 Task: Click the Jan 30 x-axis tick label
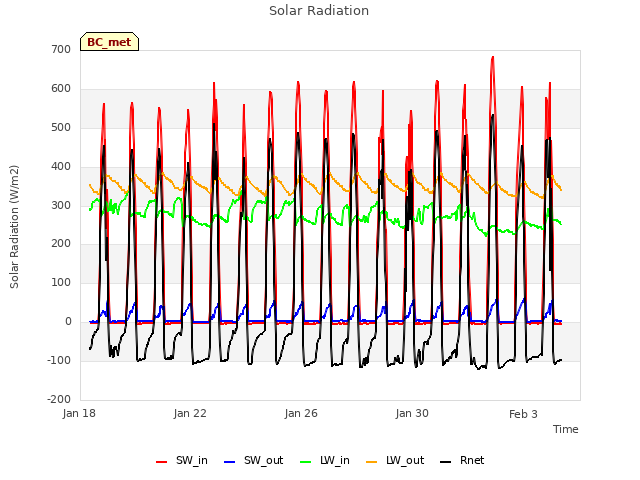(x=412, y=413)
